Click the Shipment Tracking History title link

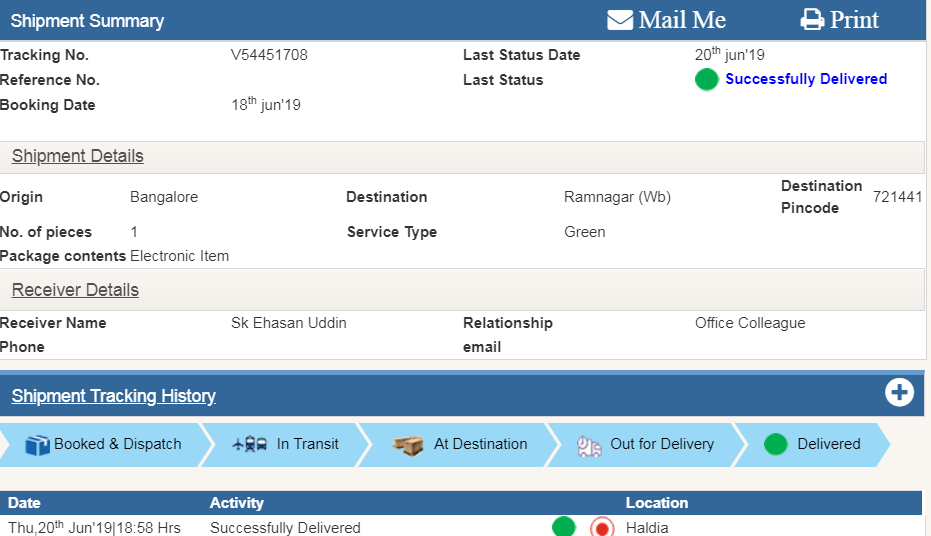point(114,396)
